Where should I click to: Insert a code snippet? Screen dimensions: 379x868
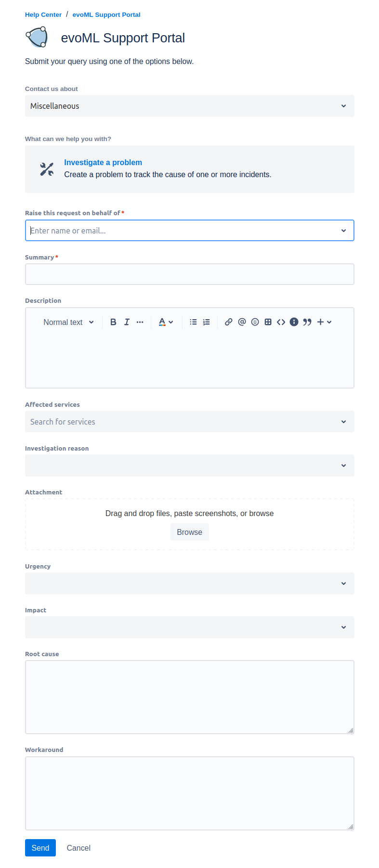[281, 322]
